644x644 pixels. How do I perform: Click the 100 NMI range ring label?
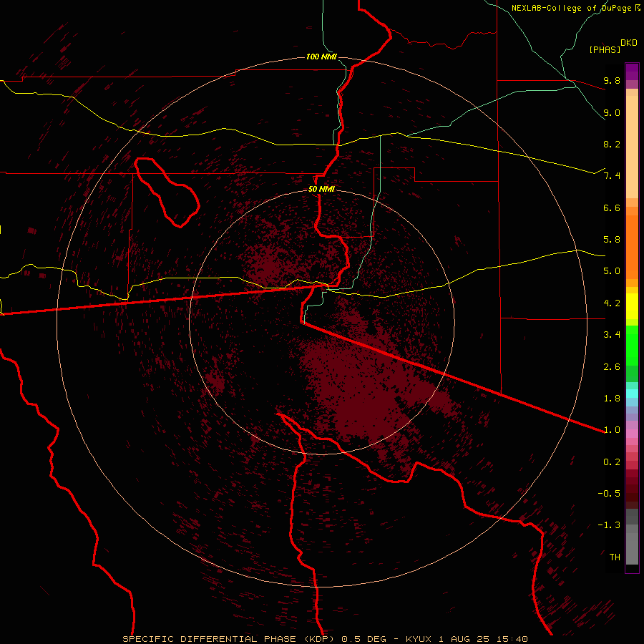click(x=321, y=57)
